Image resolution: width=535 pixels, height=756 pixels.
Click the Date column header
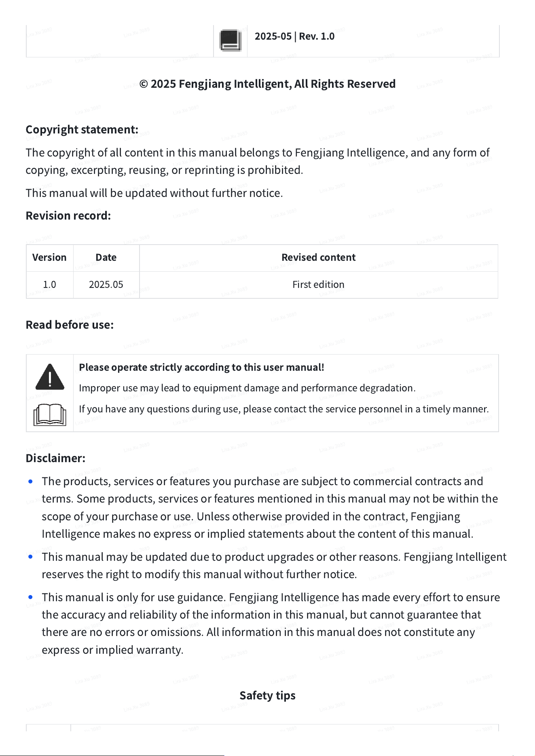pos(106,258)
